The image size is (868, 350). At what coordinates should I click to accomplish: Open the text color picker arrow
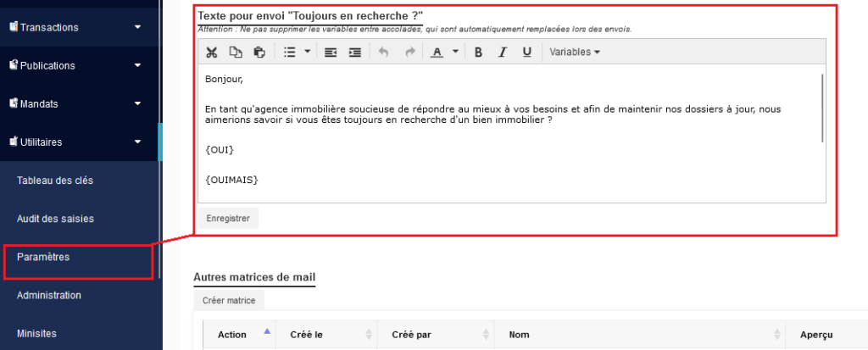tap(455, 53)
